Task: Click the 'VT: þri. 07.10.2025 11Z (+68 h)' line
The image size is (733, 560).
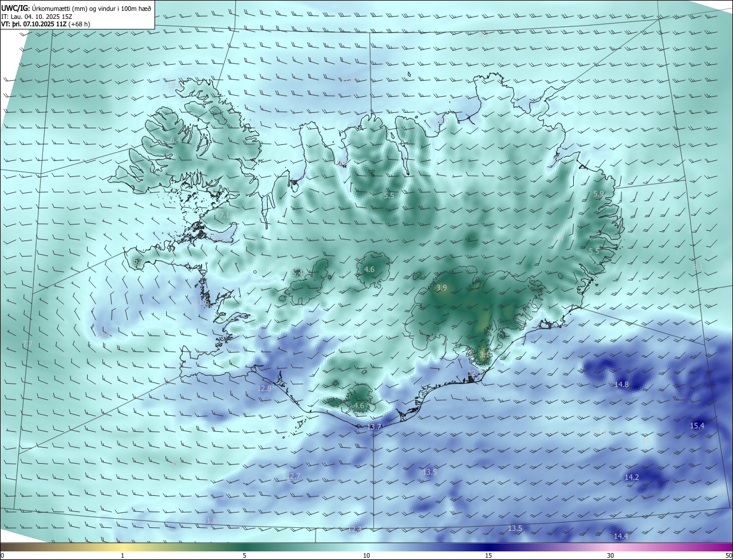Action: pos(46,24)
